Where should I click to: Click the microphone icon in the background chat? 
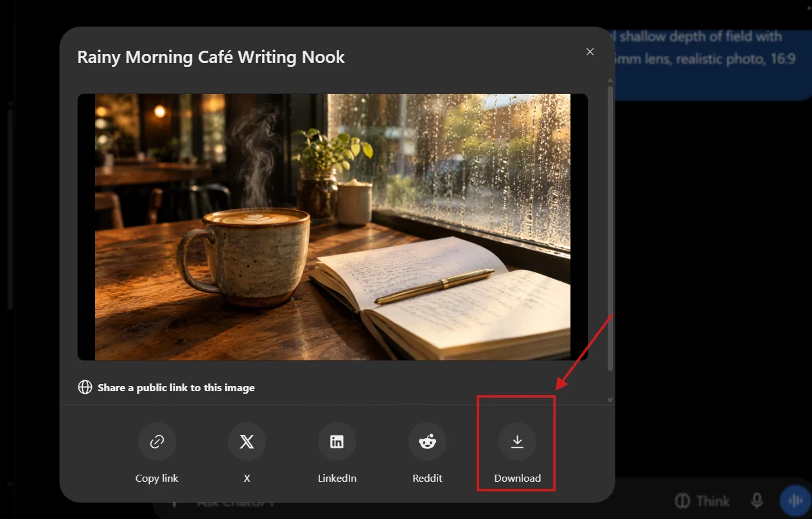click(757, 501)
